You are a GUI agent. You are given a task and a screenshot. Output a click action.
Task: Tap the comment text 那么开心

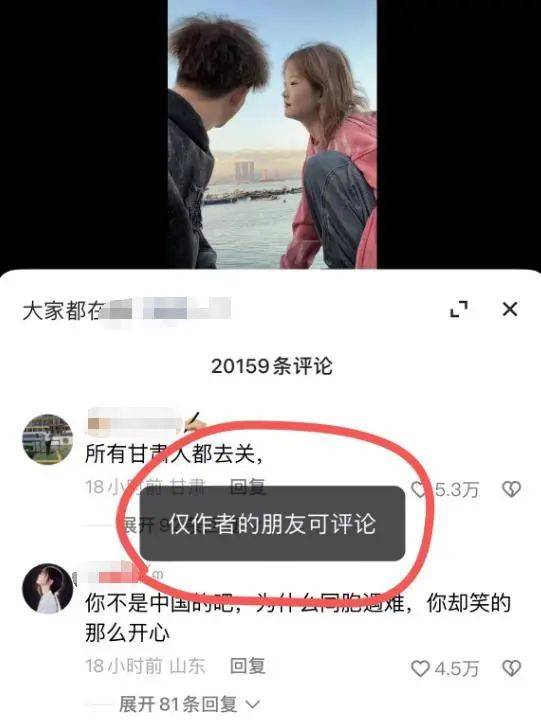click(x=127, y=632)
